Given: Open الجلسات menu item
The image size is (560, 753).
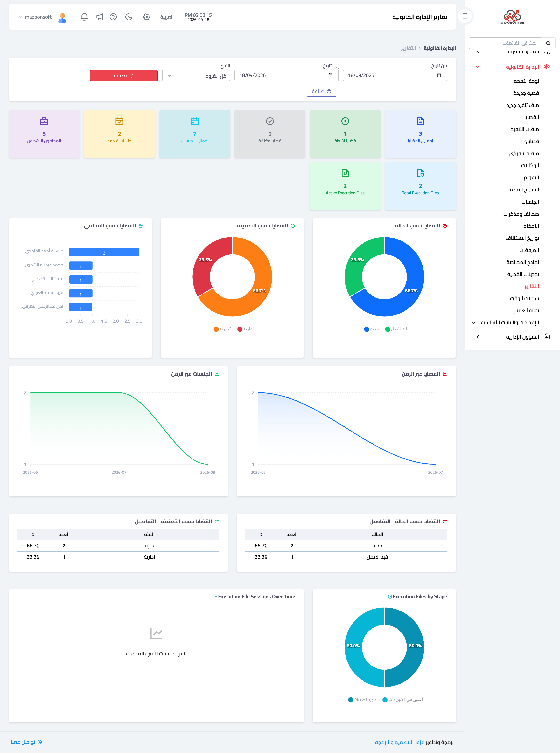Looking at the screenshot, I should tap(530, 202).
